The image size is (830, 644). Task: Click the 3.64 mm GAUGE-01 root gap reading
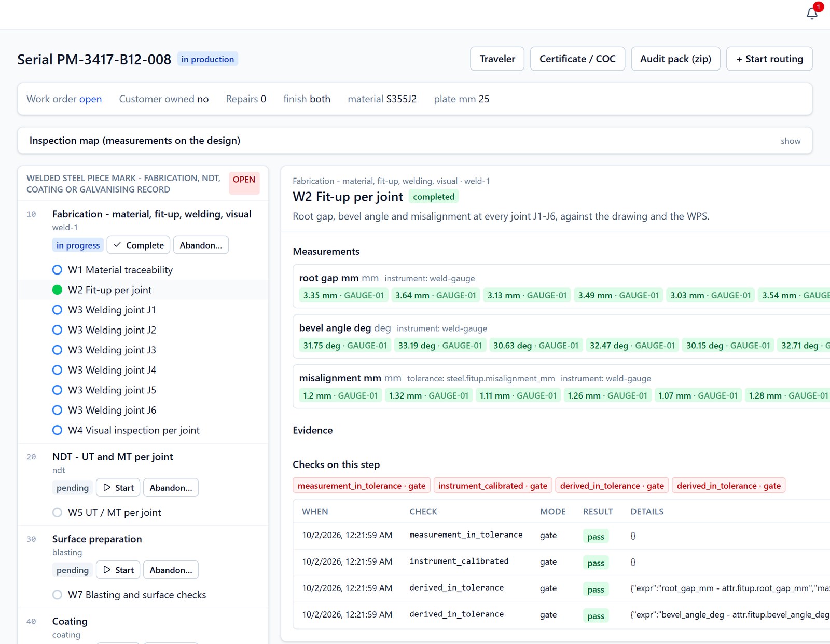click(x=436, y=295)
